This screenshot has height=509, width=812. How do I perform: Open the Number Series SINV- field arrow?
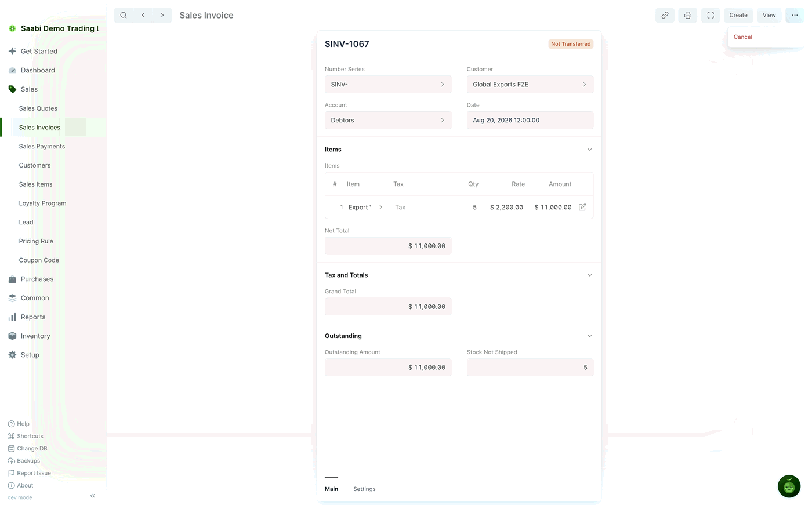click(x=443, y=85)
